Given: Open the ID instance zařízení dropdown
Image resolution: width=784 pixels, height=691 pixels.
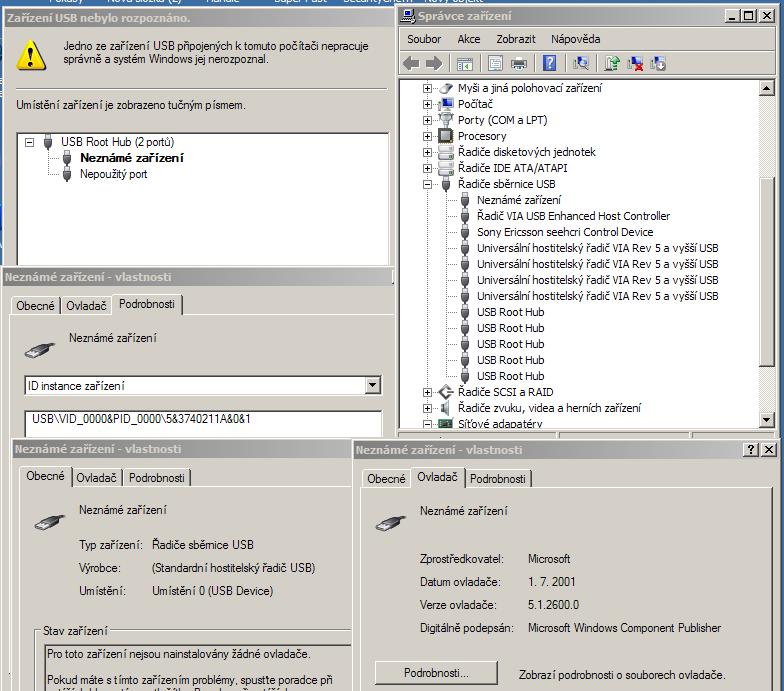Looking at the screenshot, I should point(372,386).
